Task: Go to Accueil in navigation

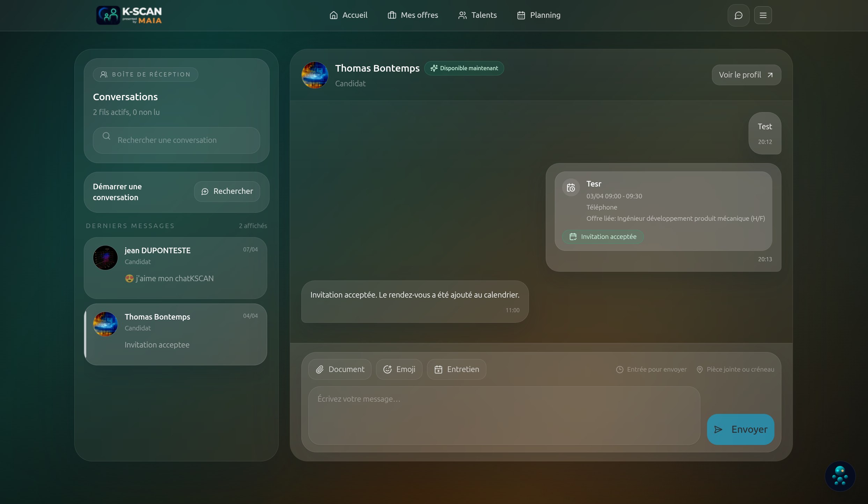Action: point(348,15)
